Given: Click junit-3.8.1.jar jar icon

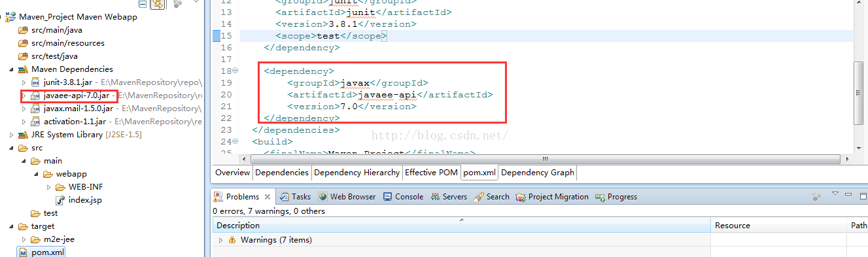Looking at the screenshot, I should click(x=36, y=82).
